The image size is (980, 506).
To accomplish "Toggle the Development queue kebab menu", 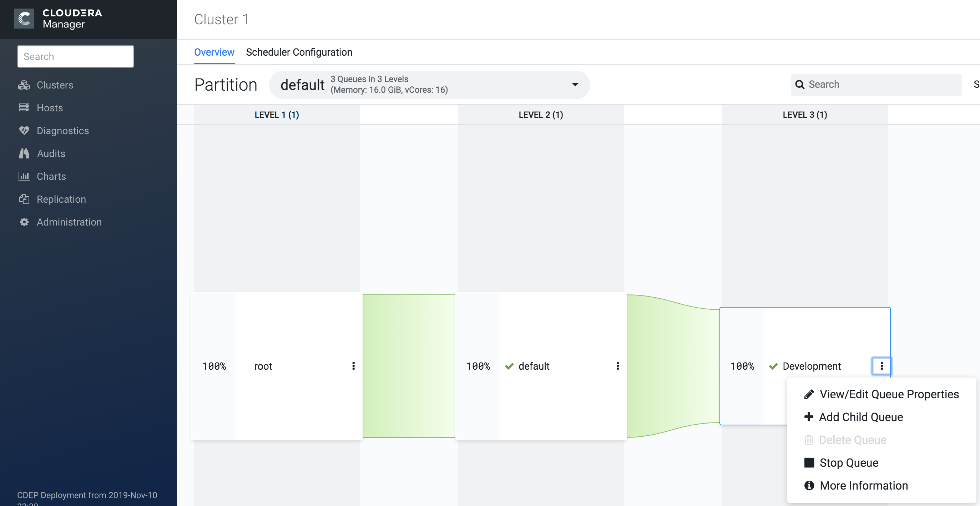I will tap(881, 366).
